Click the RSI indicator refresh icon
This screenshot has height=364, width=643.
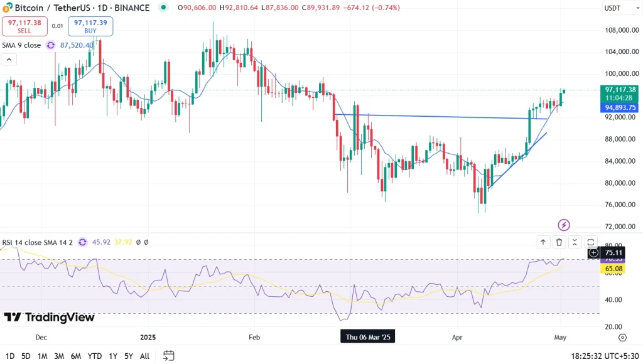click(82, 242)
